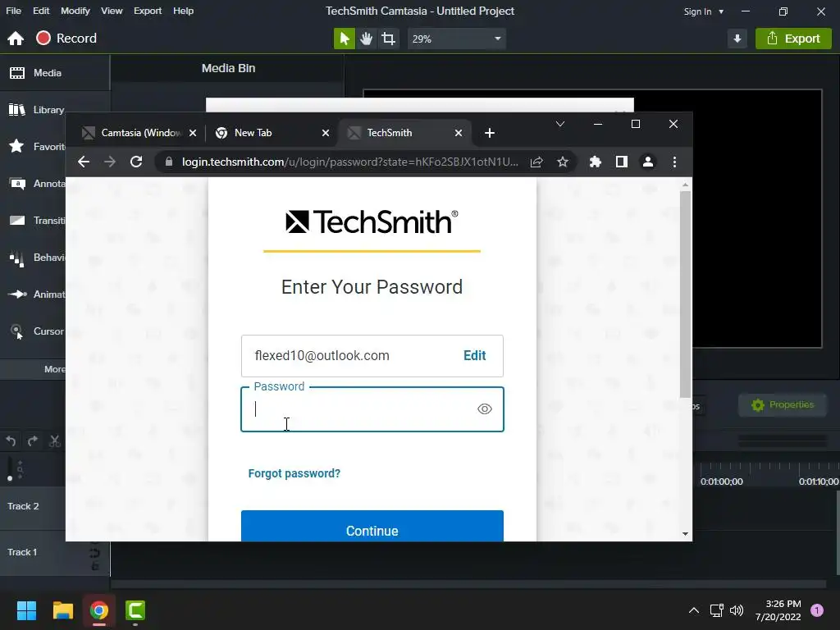Start recording with the red Record button

click(x=66, y=39)
